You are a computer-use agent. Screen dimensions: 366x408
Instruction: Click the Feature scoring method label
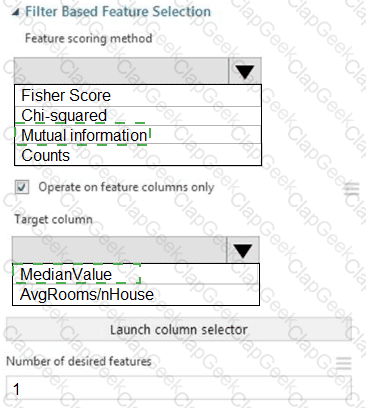(x=89, y=38)
